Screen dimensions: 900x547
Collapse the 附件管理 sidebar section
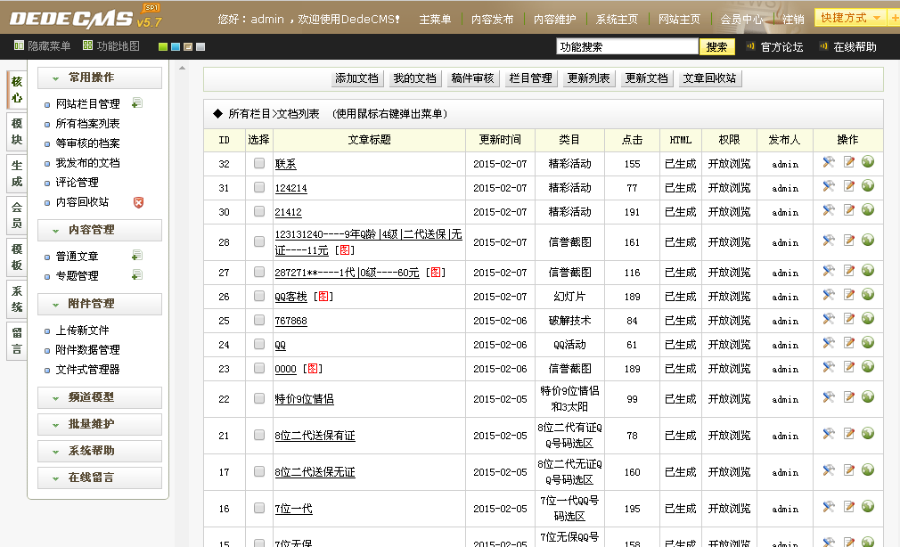(x=99, y=304)
